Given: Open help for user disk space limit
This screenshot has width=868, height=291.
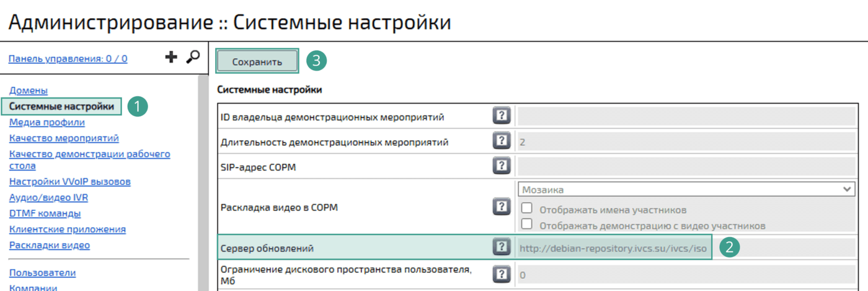Looking at the screenshot, I should [501, 274].
